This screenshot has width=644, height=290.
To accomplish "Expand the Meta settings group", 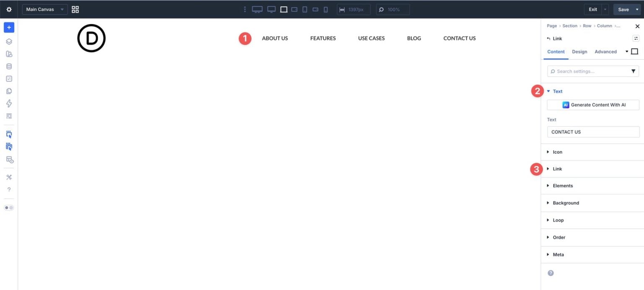I will point(592,254).
